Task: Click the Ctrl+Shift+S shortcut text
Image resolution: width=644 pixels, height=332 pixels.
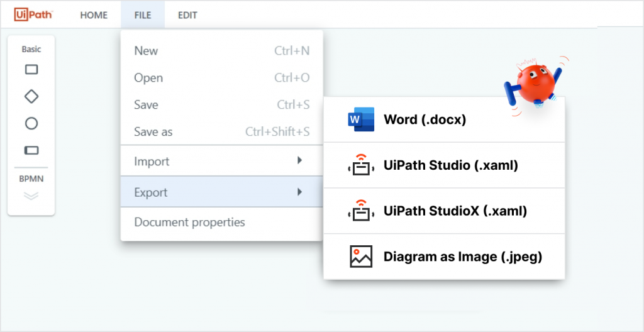Action: (277, 131)
